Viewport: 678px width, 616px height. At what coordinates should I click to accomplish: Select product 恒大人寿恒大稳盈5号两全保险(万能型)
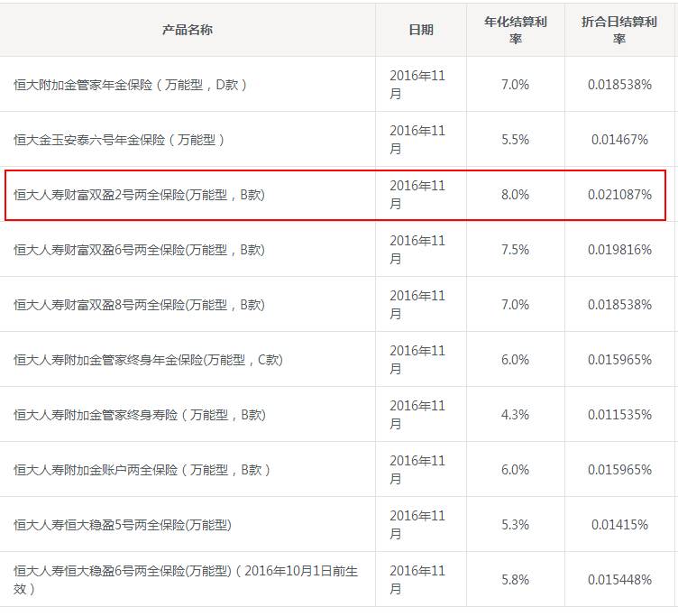123,524
